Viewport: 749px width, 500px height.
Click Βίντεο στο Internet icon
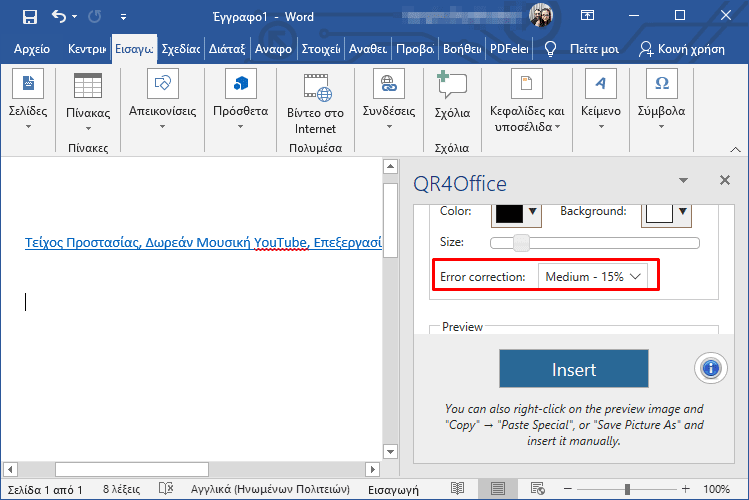(x=316, y=87)
